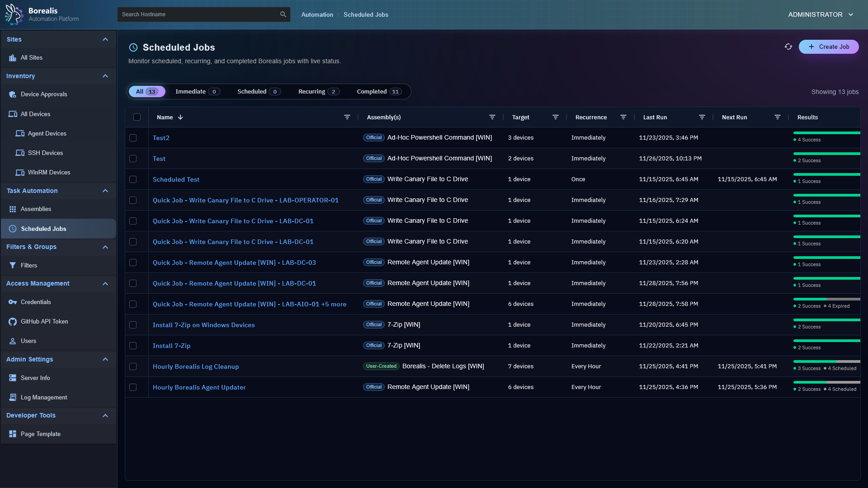Check the Test2 job row checkbox
Viewport: 868px width, 488px height.
coord(133,138)
